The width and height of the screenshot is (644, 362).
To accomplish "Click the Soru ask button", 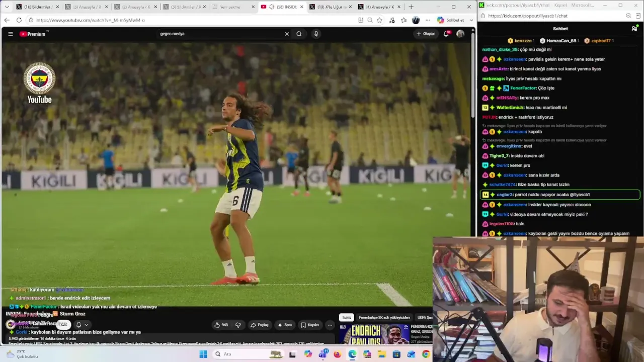I will (285, 325).
